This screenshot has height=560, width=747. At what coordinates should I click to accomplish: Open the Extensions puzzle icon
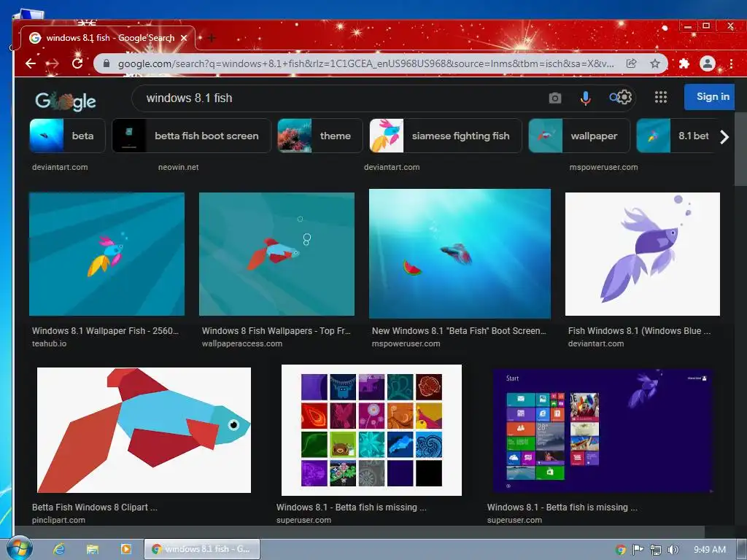click(684, 63)
